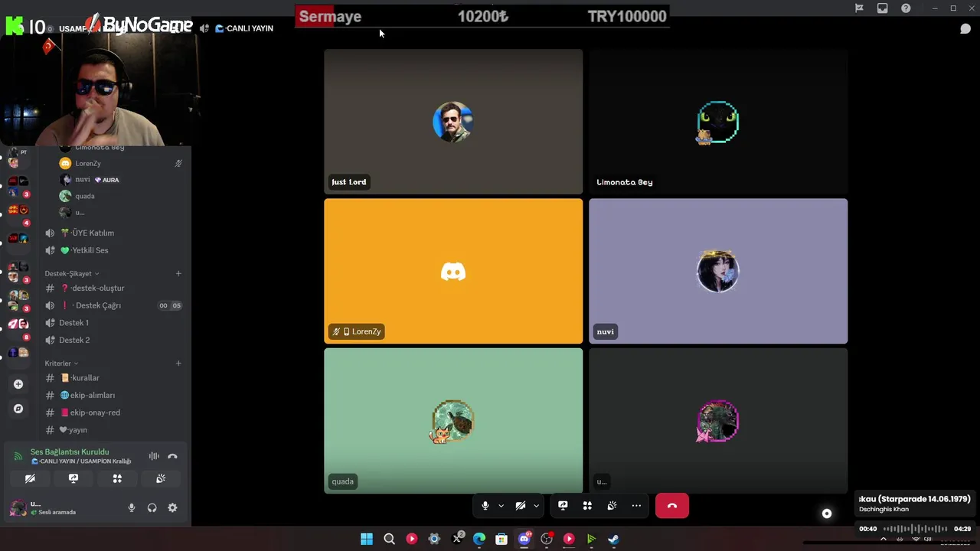Viewport: 980px width, 551px height.
Task: Turn on camera in call bar
Action: 521,506
